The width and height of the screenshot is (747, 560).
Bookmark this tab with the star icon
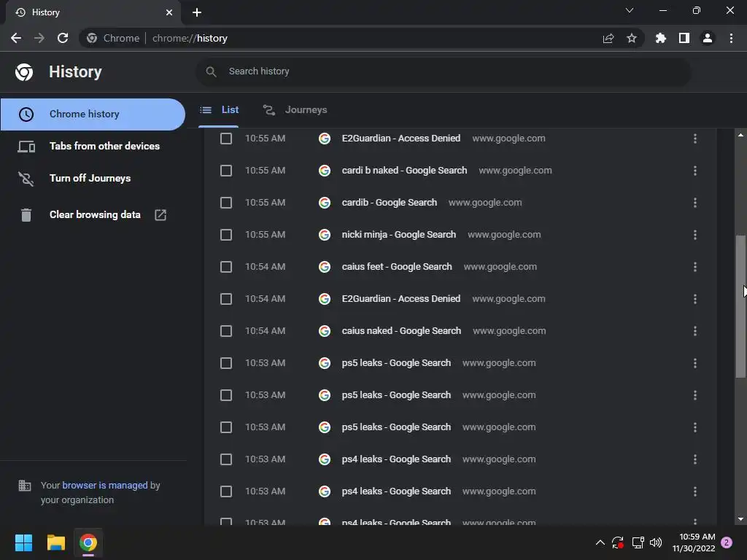click(x=632, y=38)
